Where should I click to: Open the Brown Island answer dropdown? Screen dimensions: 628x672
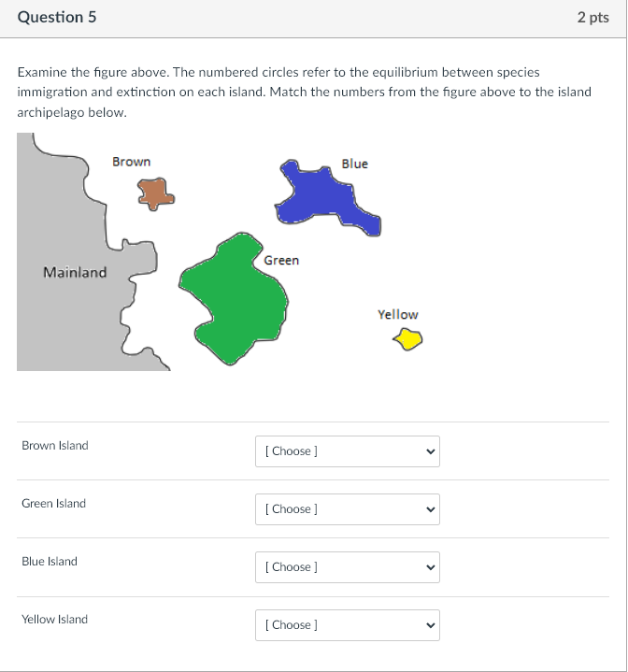point(348,451)
